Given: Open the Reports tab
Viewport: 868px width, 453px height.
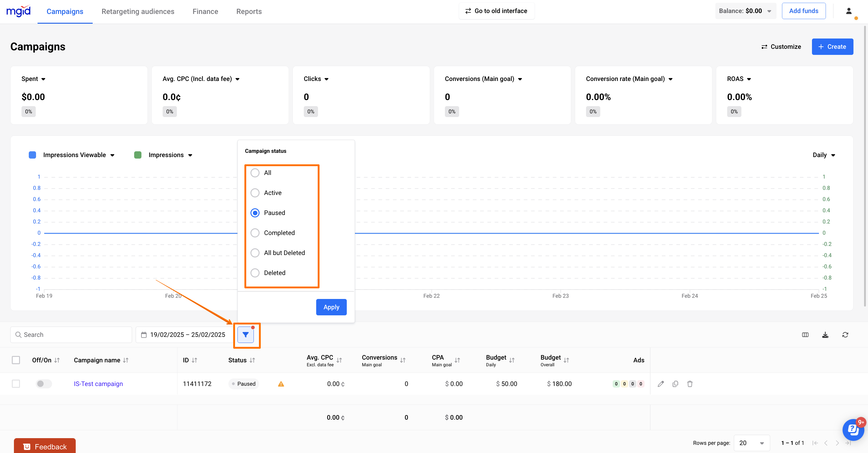Looking at the screenshot, I should tap(249, 12).
